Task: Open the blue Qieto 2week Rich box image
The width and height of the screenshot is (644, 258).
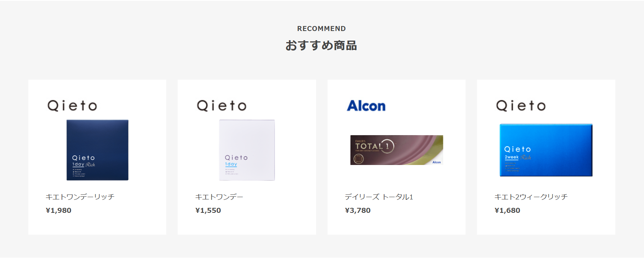Action: [x=546, y=150]
